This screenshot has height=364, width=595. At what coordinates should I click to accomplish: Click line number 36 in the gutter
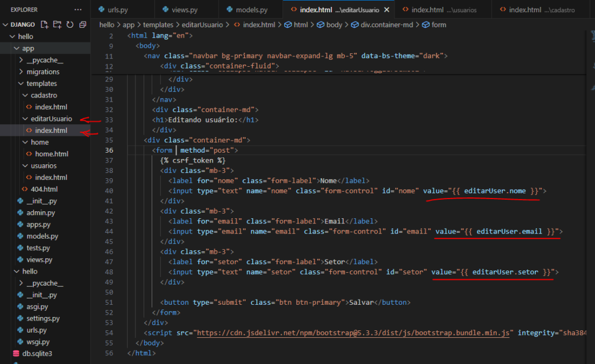click(x=110, y=150)
